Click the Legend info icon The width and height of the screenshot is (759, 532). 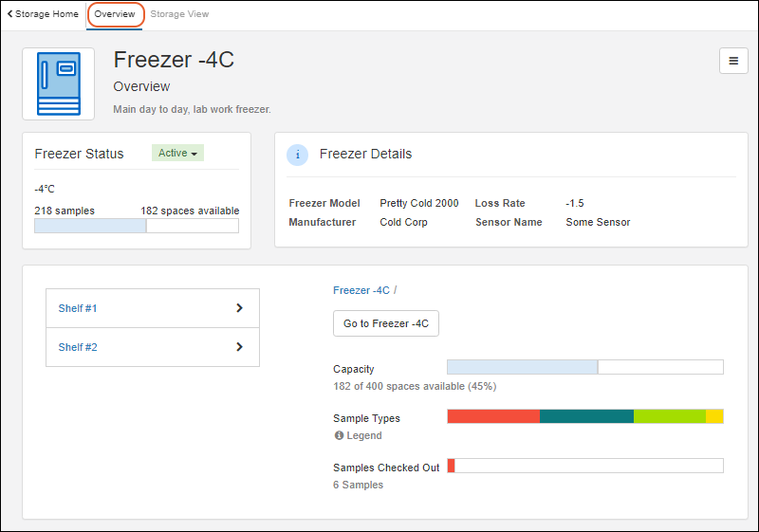click(339, 436)
